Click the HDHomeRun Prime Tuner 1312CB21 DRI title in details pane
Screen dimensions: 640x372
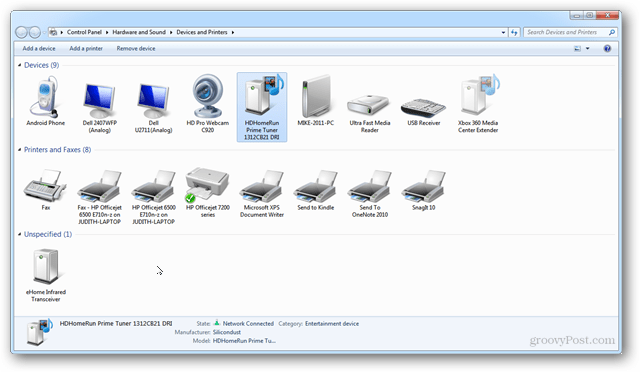point(116,323)
